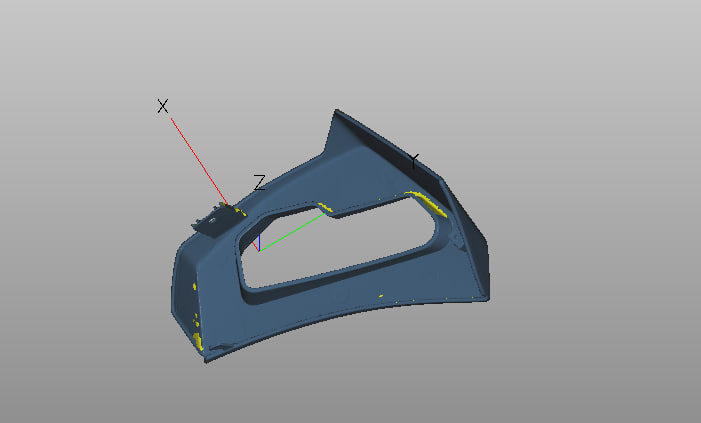Click the X axis label
Viewport: 701px width, 423px height.
pos(163,106)
